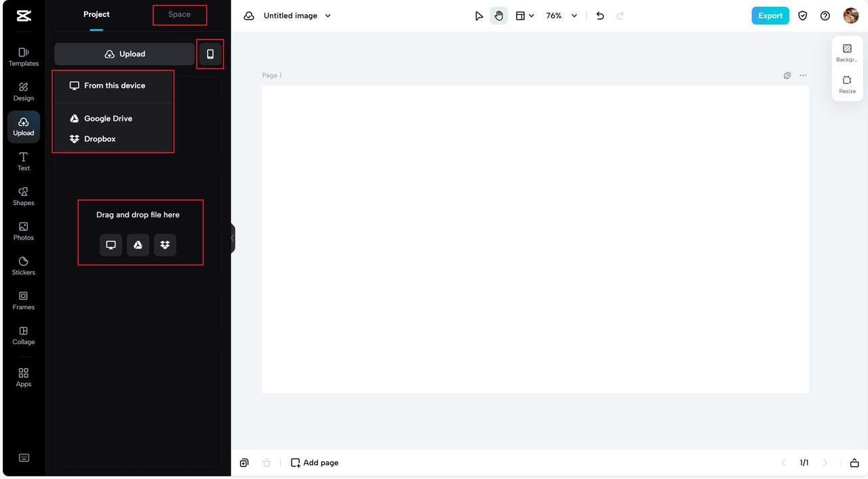868x479 pixels.
Task: Open the Apps panel
Action: [24, 378]
